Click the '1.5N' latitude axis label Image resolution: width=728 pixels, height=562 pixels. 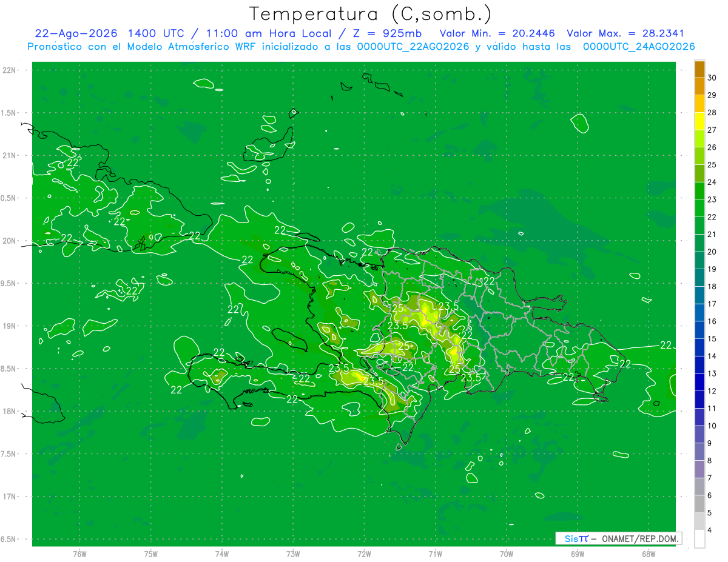tap(10, 113)
